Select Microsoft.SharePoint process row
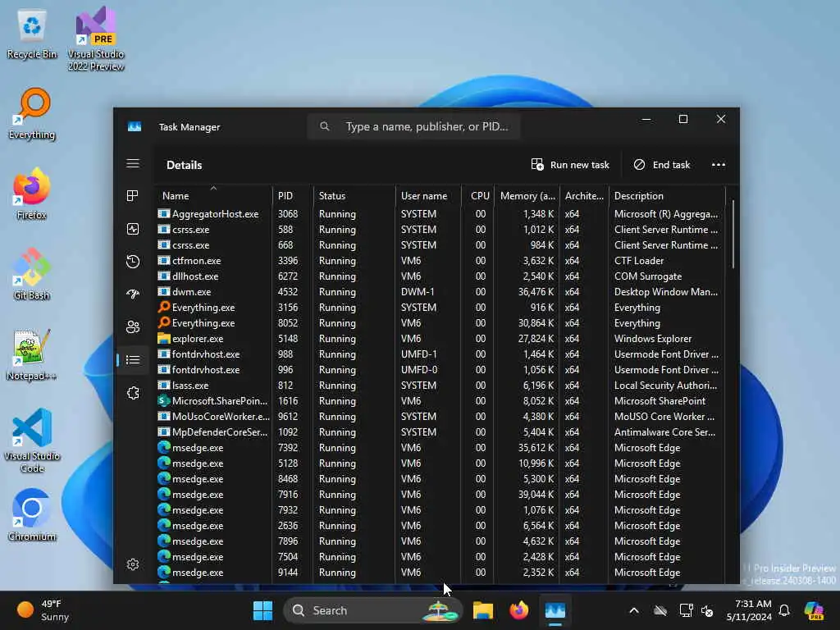The height and width of the screenshot is (630, 840). click(x=441, y=400)
